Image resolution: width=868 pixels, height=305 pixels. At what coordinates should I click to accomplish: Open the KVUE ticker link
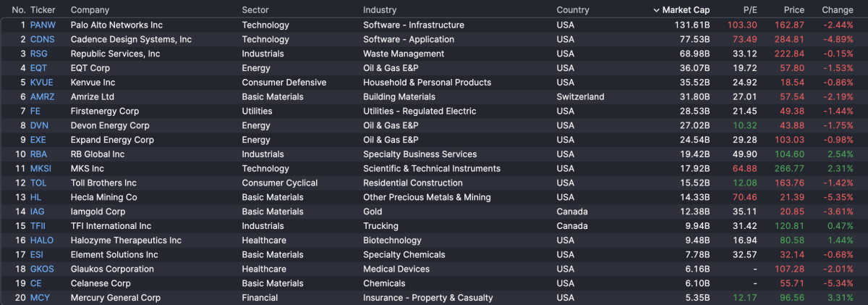click(x=41, y=83)
